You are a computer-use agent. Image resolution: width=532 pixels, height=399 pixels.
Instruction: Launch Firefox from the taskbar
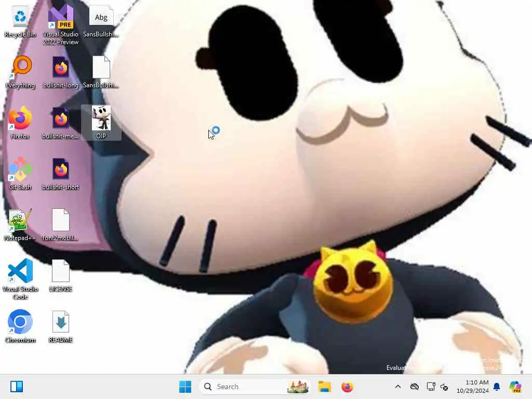click(347, 387)
